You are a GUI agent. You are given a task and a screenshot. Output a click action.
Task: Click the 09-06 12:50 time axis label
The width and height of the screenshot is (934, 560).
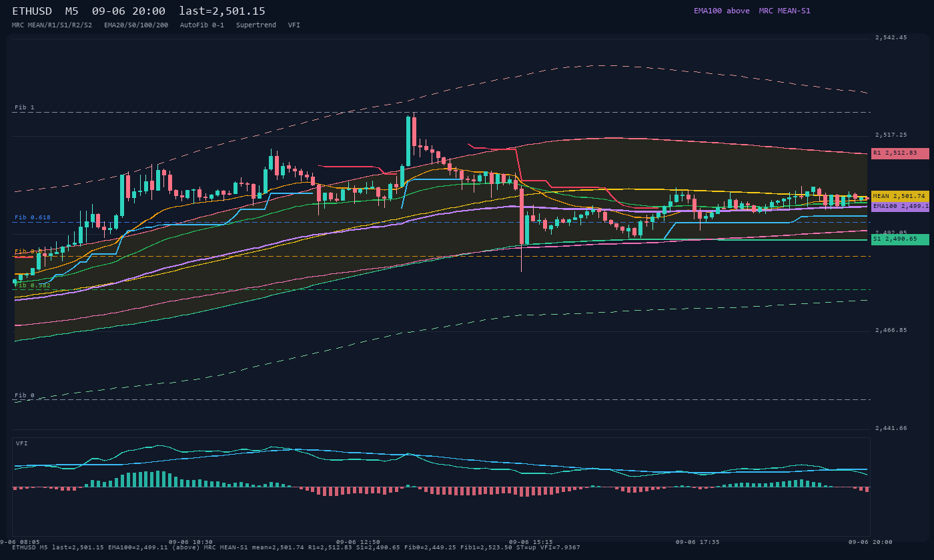point(358,542)
